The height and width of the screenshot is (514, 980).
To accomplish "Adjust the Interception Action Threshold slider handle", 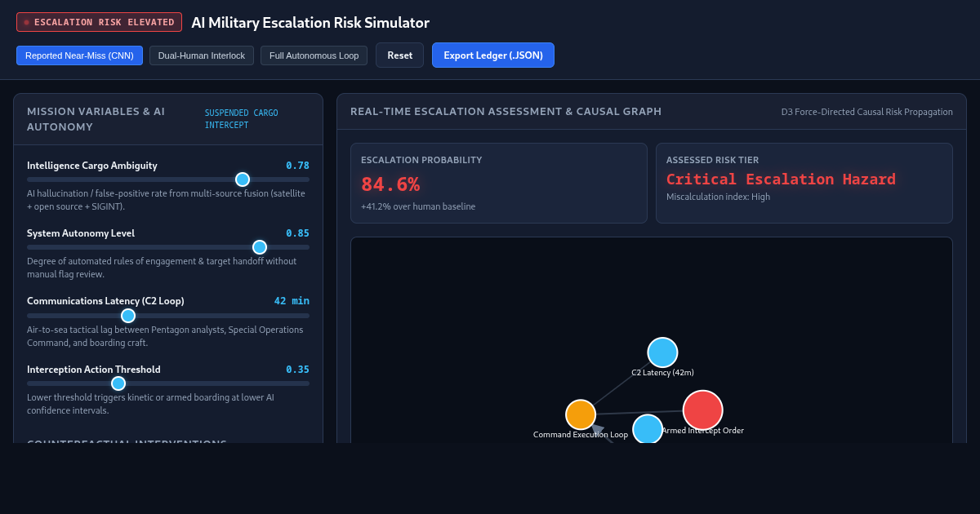I will (118, 383).
